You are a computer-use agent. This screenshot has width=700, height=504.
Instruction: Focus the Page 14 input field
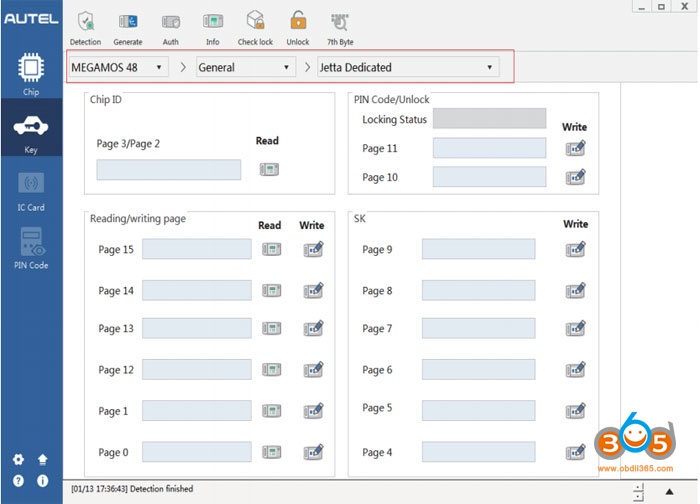197,290
